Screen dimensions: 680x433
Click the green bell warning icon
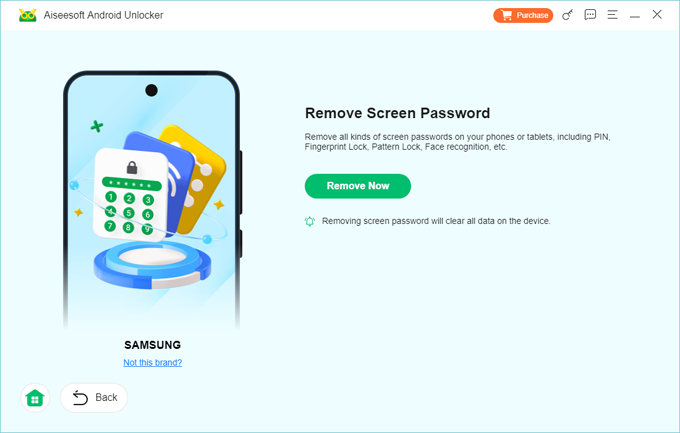[310, 221]
